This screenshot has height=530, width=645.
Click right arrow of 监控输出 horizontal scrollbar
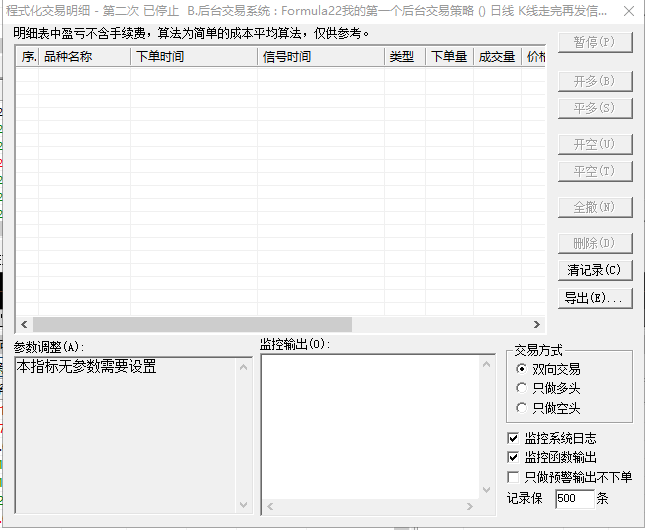pos(470,507)
